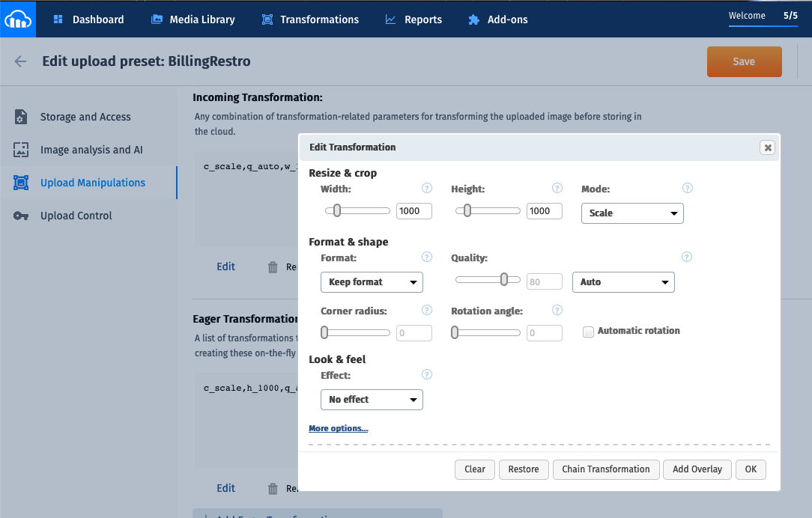Image resolution: width=812 pixels, height=518 pixels.
Task: Click the Corner radius value field
Action: (414, 333)
